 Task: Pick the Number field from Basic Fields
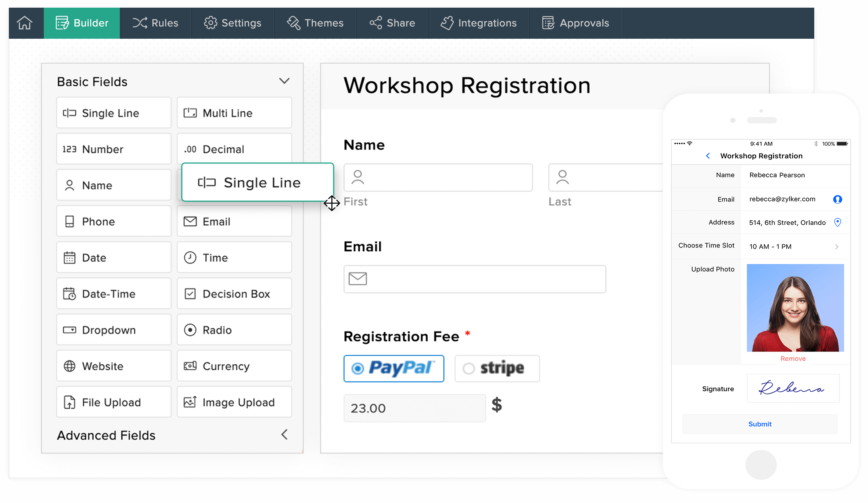tap(114, 149)
